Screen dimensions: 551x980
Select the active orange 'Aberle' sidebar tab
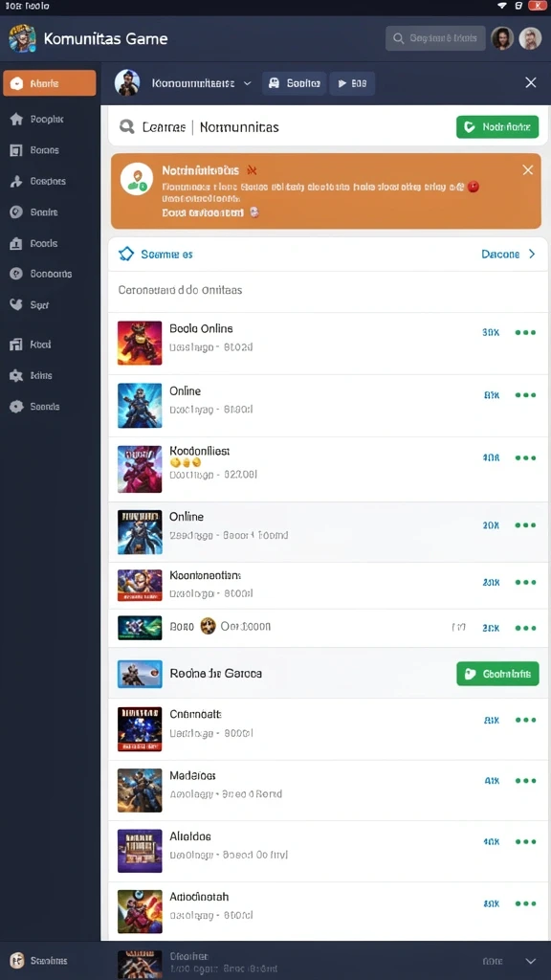(x=50, y=83)
